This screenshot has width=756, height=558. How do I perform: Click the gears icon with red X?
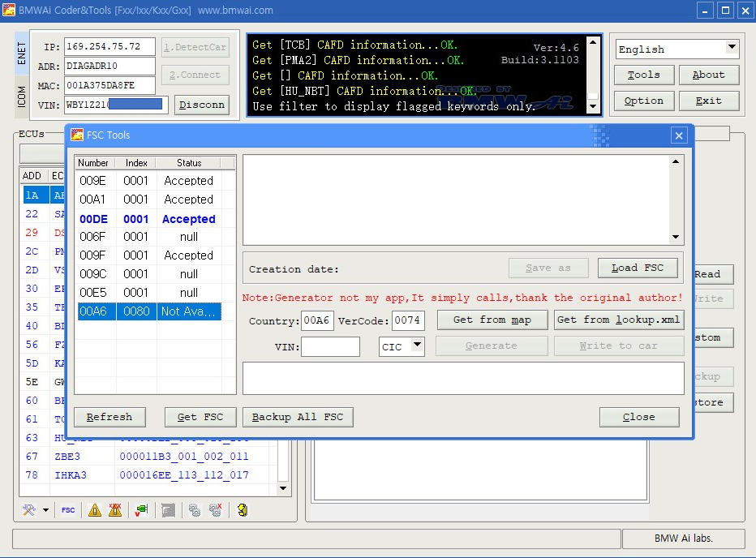216,510
